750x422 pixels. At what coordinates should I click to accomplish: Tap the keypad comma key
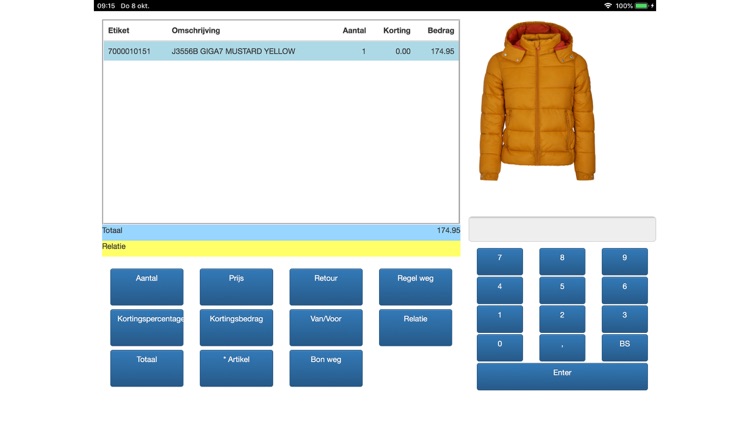562,347
